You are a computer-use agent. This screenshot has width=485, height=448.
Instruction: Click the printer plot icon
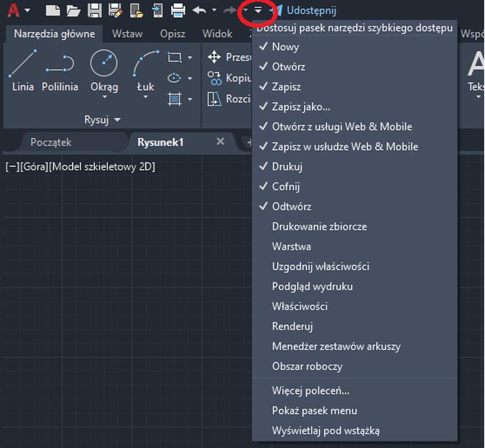coord(178,10)
